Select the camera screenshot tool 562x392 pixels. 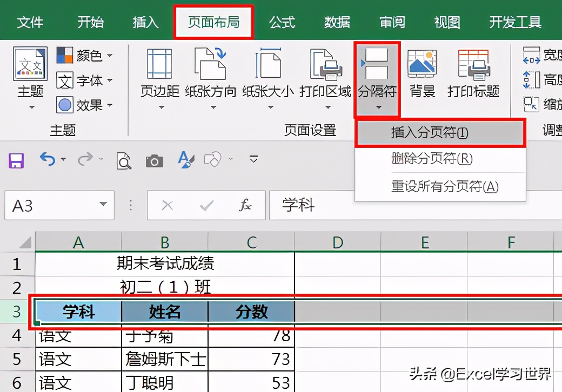pyautogui.click(x=154, y=160)
